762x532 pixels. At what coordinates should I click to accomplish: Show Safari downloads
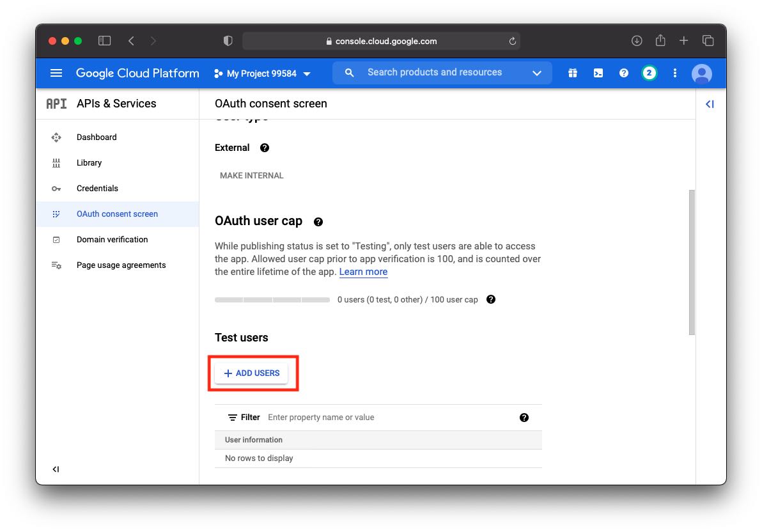coord(637,41)
